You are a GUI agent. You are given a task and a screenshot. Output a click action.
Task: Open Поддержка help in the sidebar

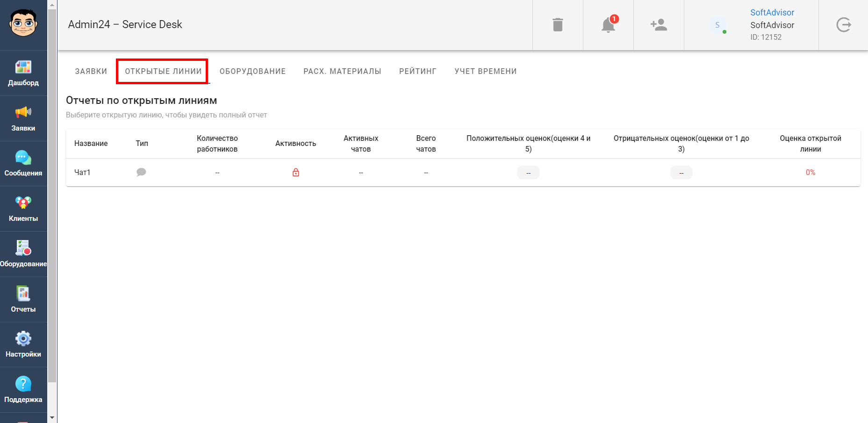click(x=23, y=390)
